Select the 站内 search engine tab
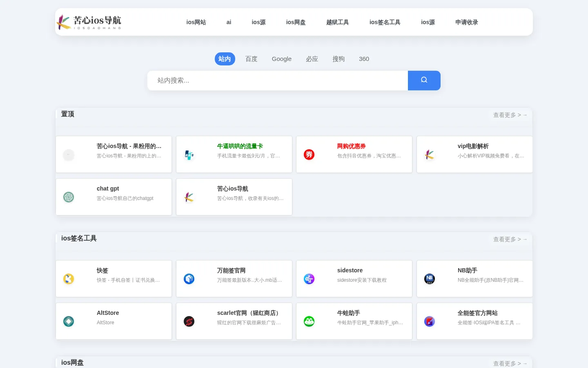The height and width of the screenshot is (368, 588). pyautogui.click(x=225, y=59)
